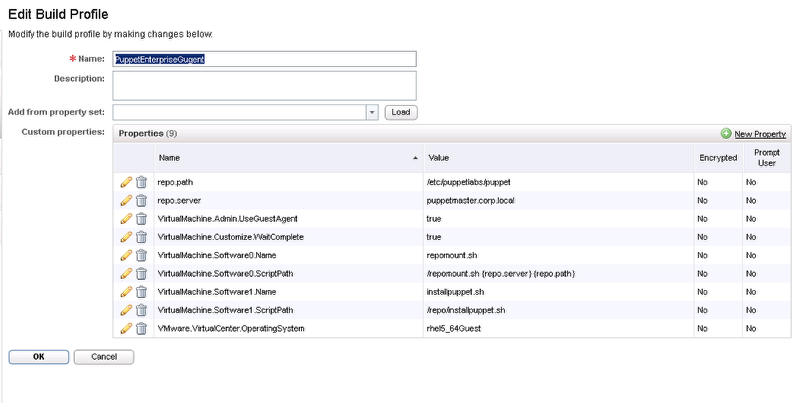Image resolution: width=800 pixels, height=403 pixels.
Task: Delete the VirtualMachine.Software0.ScriptPath property
Action: [141, 273]
